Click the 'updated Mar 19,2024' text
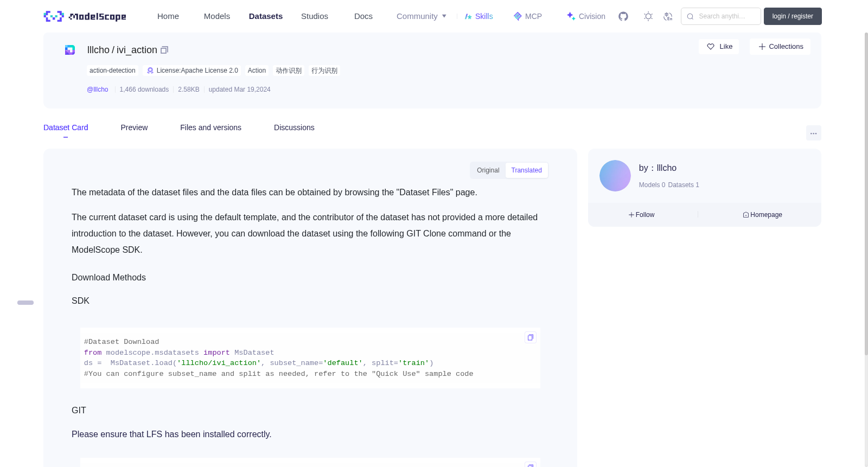The width and height of the screenshot is (868, 467). click(239, 89)
